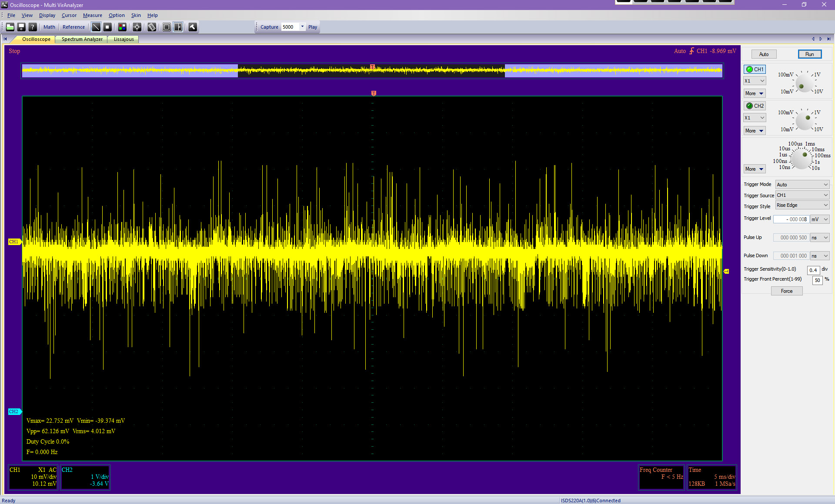Select the dot display mode icon
The image size is (835, 504).
pos(107,27)
